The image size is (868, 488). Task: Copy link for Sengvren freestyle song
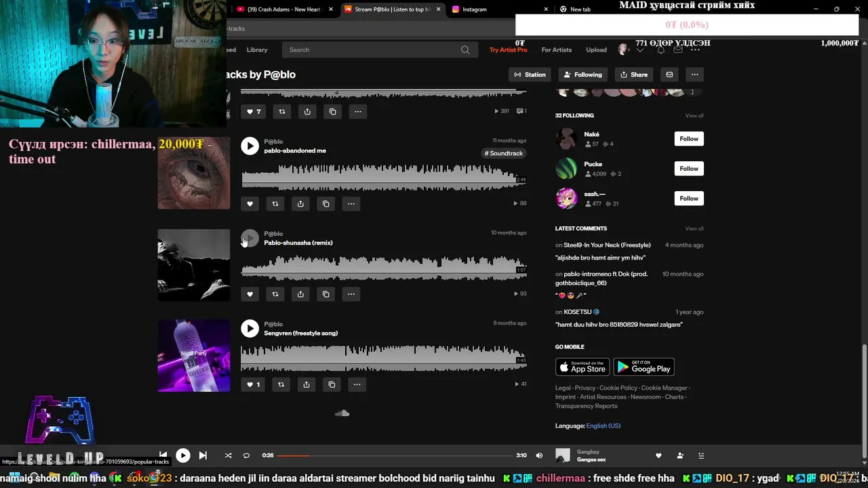point(332,384)
